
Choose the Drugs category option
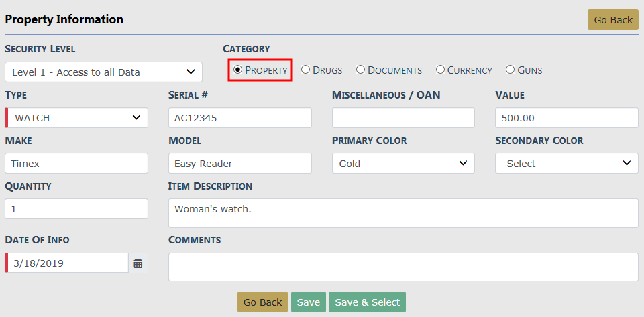(305, 70)
